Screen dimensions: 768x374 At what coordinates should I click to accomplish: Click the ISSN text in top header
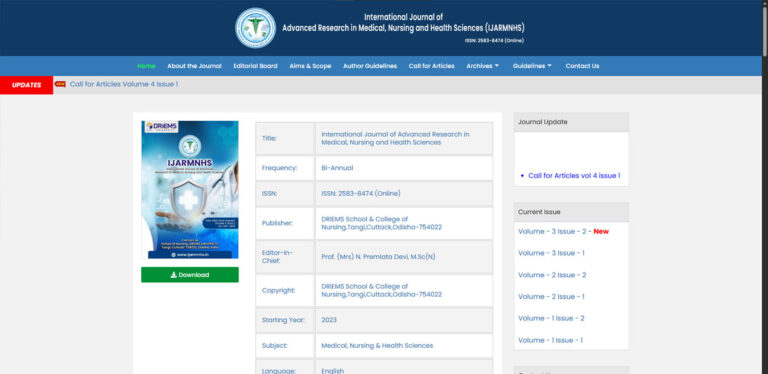pyautogui.click(x=494, y=41)
